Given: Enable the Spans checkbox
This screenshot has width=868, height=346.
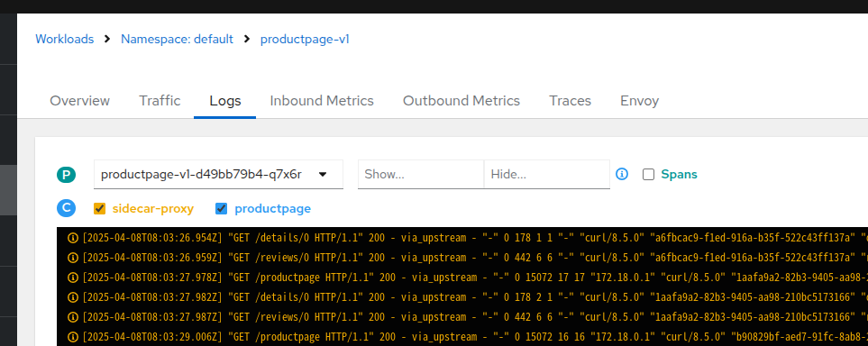Looking at the screenshot, I should [x=648, y=175].
